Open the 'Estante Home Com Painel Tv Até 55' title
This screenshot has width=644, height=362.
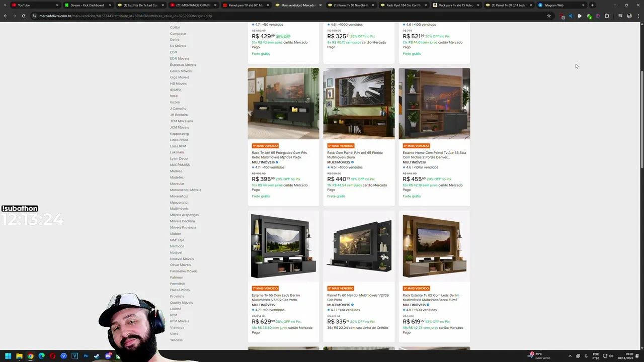[434, 155]
